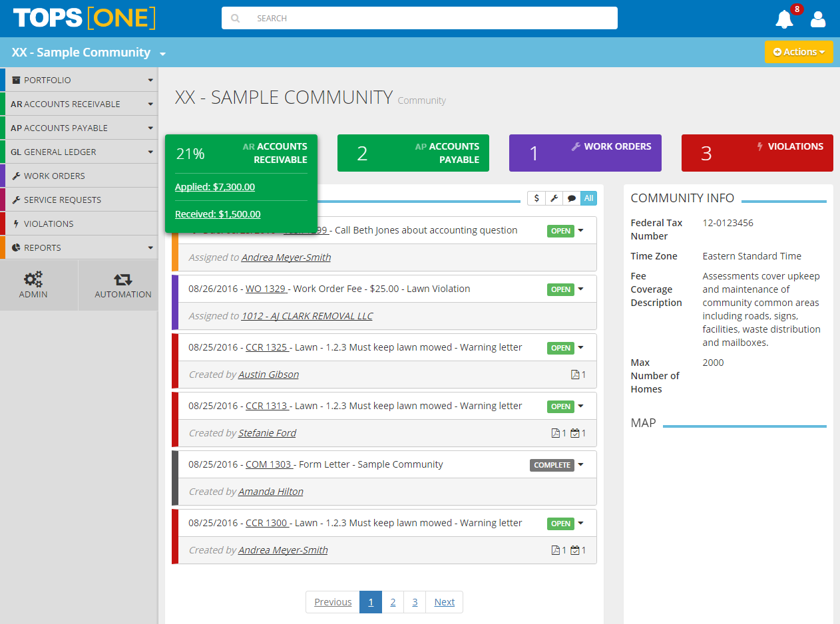The image size is (840, 624).
Task: Click the Portfolio archive box icon
Action: [x=16, y=80]
